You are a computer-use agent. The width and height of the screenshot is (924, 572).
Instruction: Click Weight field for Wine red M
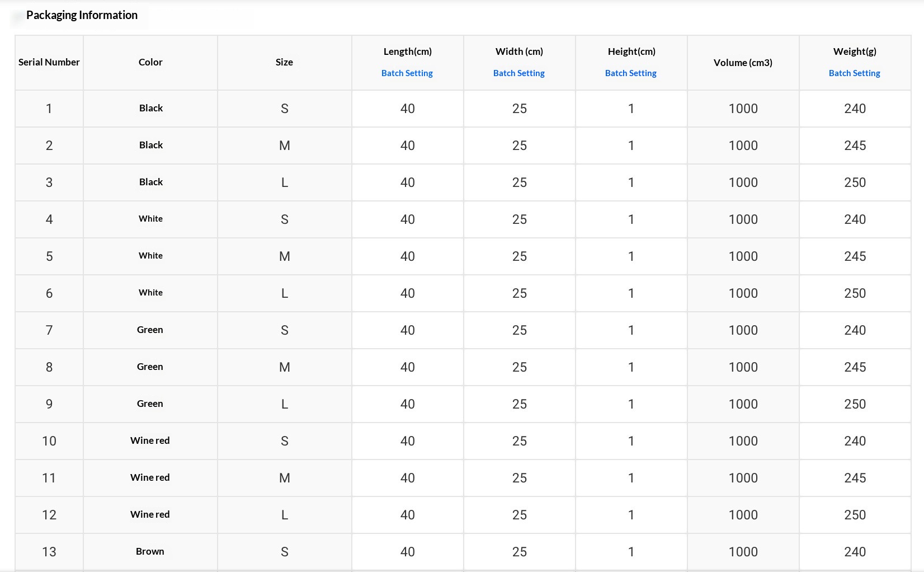[855, 478]
